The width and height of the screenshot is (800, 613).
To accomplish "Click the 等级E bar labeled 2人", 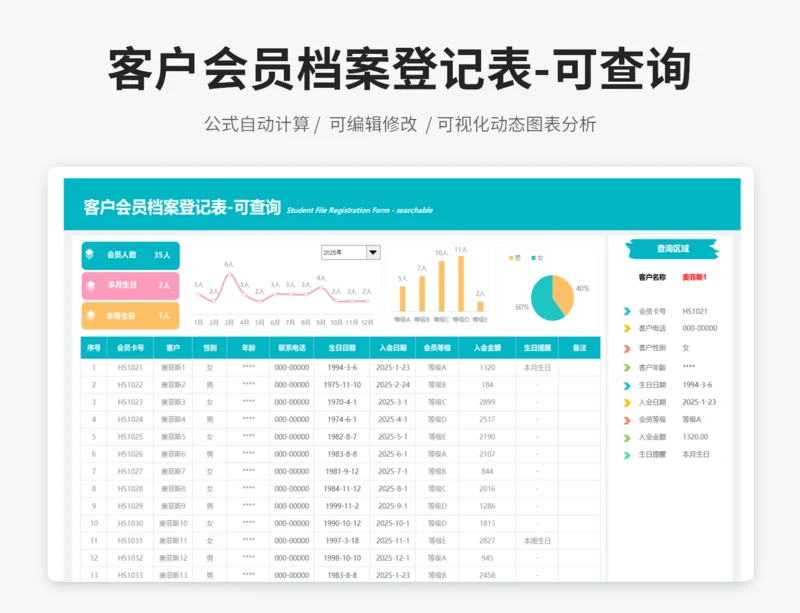I will [480, 307].
